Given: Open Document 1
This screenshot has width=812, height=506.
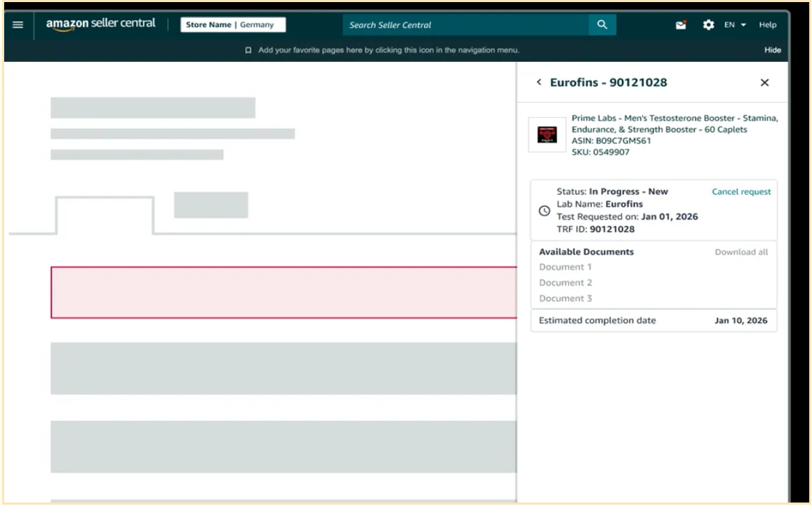Looking at the screenshot, I should coord(565,267).
